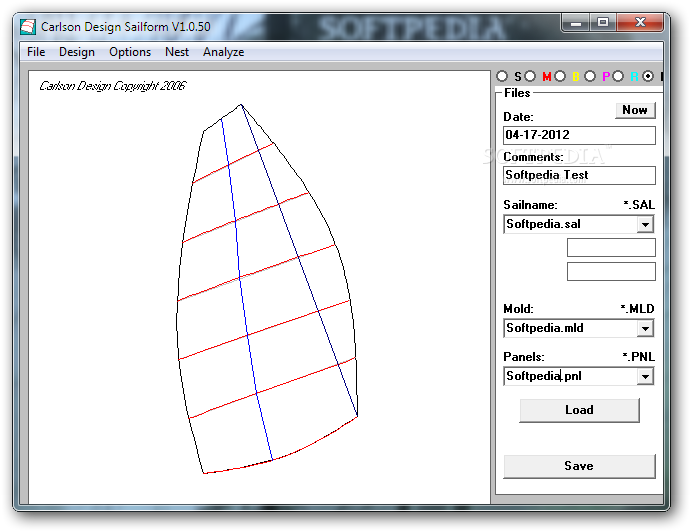Open the Design menu

tap(77, 52)
